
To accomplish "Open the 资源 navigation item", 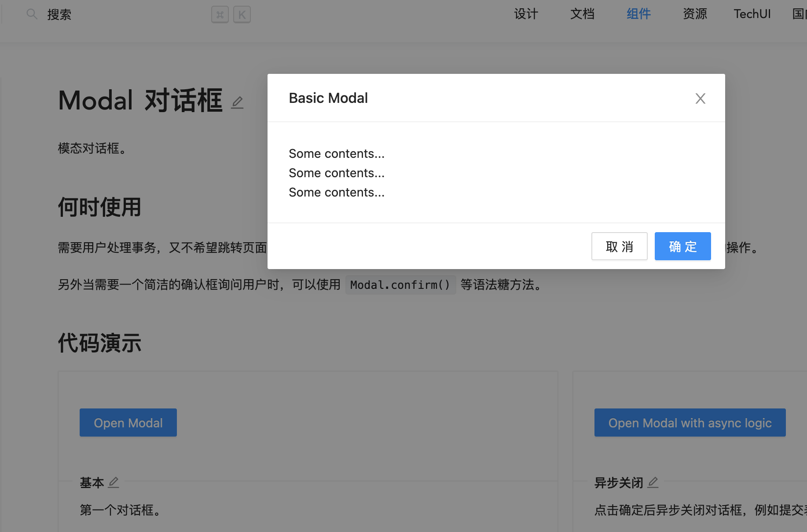I will (694, 14).
